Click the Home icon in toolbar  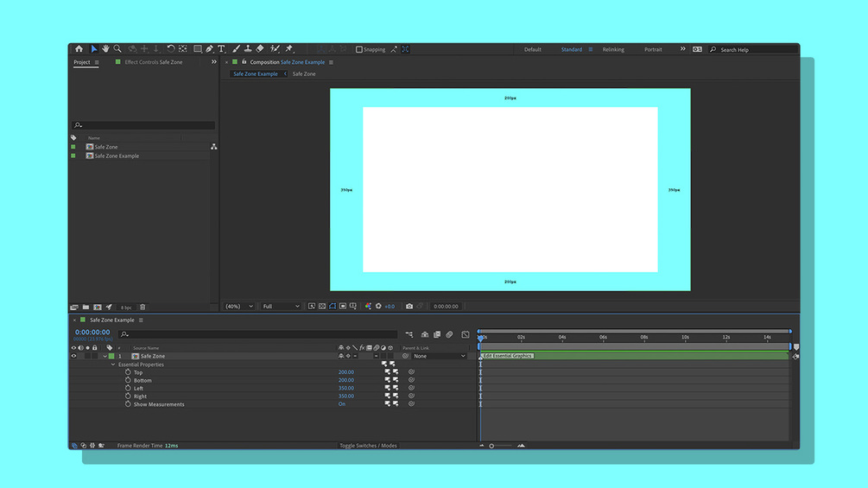pyautogui.click(x=79, y=49)
